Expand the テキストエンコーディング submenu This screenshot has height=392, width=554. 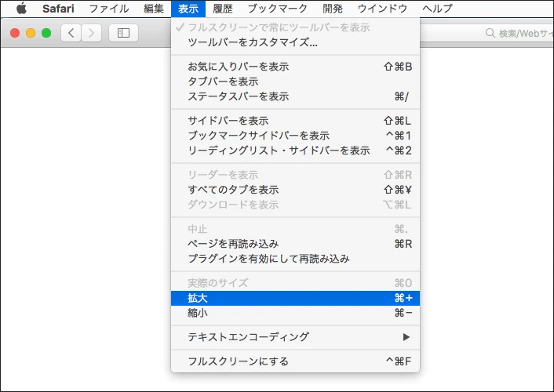[295, 337]
